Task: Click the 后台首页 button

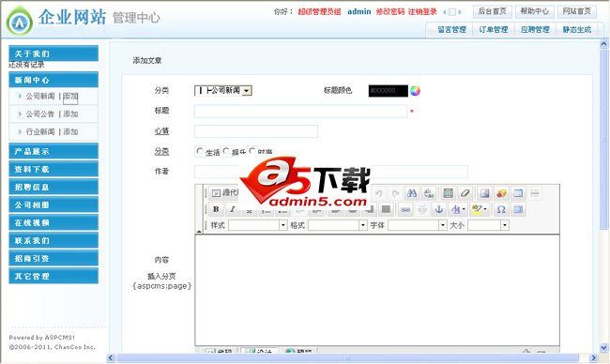Action: click(492, 11)
